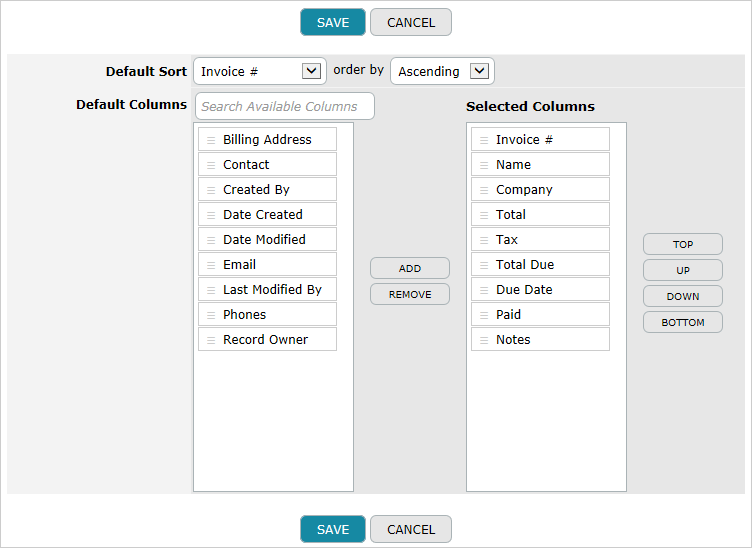
Task: Open the Ascending order dropdown
Action: 442,71
